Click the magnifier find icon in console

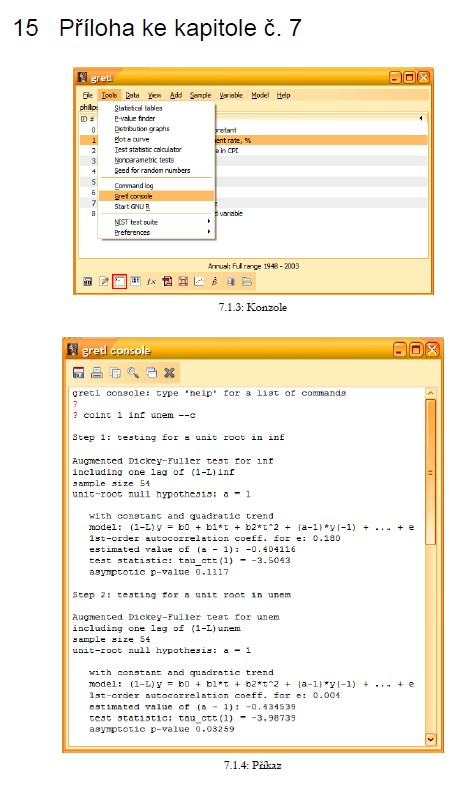(x=133, y=372)
